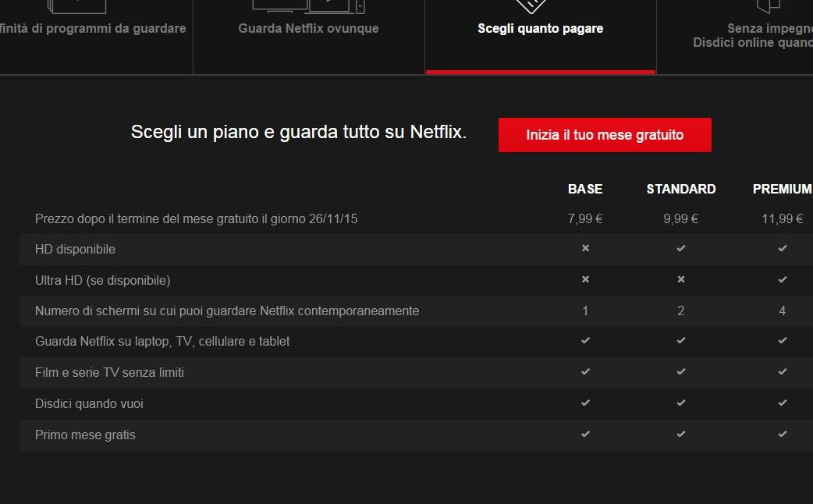The width and height of the screenshot is (813, 504).
Task: Click the 7,99 € Base price
Action: click(585, 218)
